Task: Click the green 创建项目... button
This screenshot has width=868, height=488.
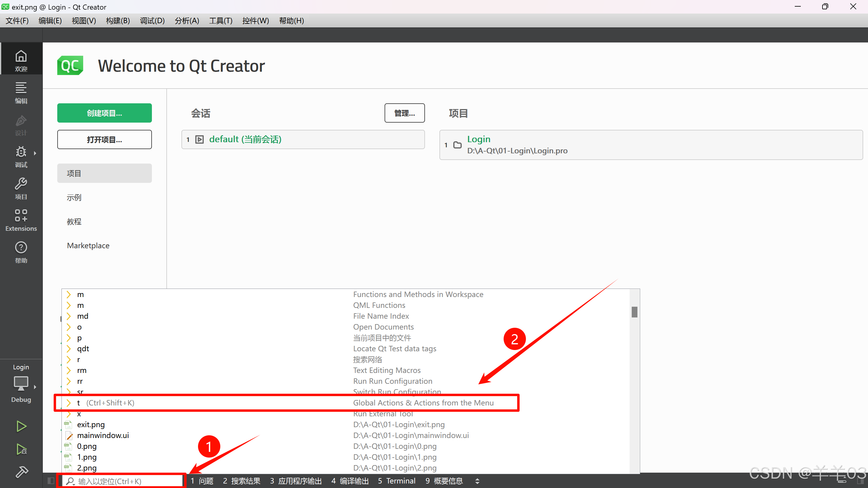Action: point(105,113)
